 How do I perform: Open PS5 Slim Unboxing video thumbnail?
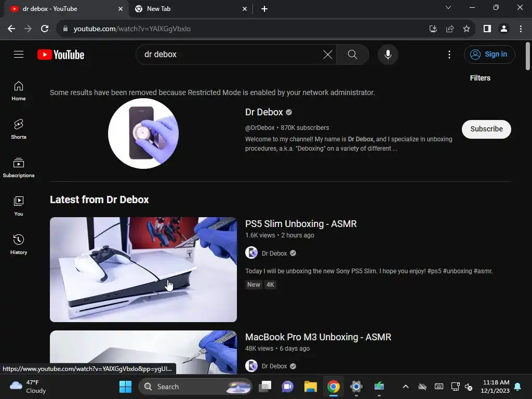coord(143,270)
